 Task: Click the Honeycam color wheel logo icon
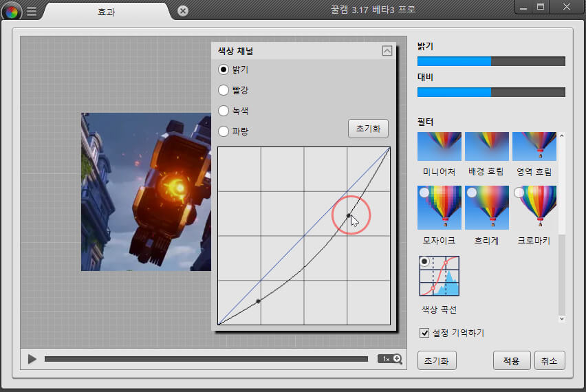tap(12, 10)
